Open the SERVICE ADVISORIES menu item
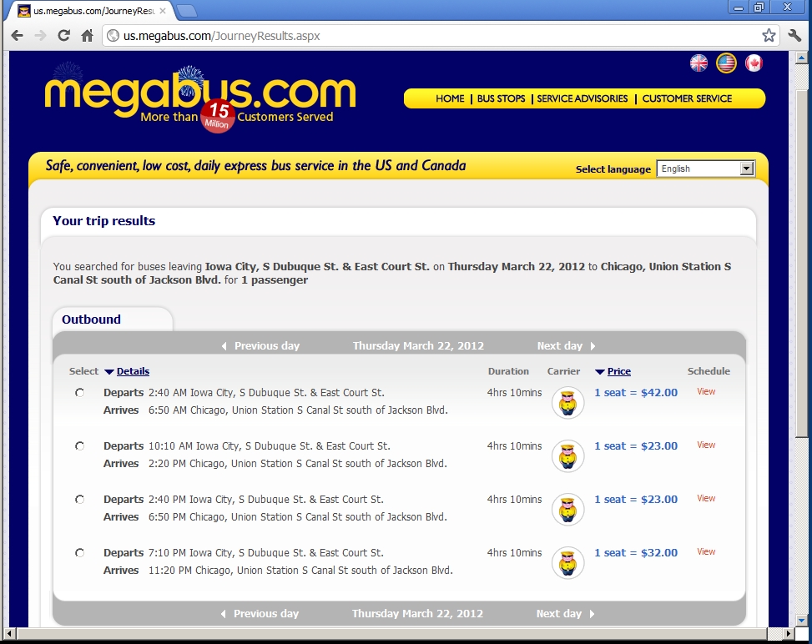This screenshot has width=812, height=644. coord(582,98)
